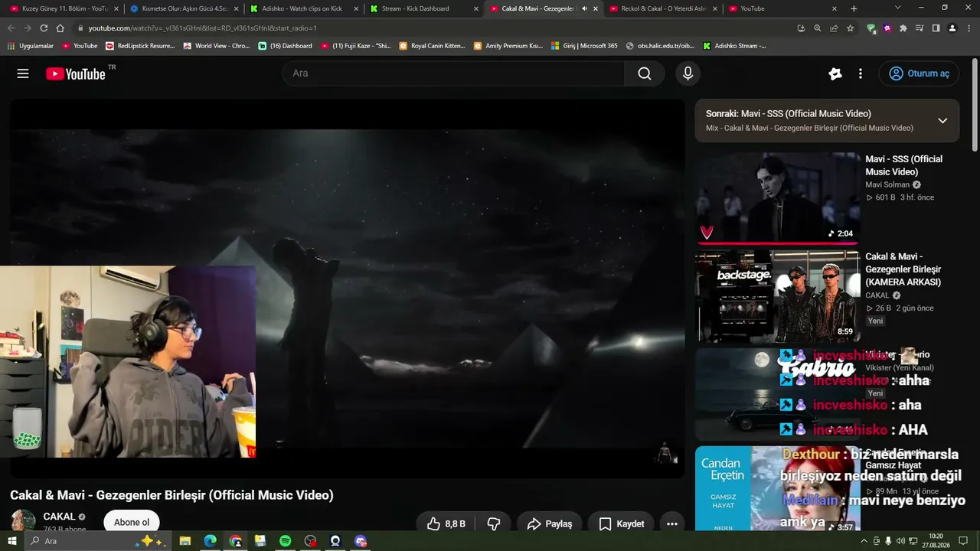Click the YouTube search field
980x551 pixels.
pos(453,73)
